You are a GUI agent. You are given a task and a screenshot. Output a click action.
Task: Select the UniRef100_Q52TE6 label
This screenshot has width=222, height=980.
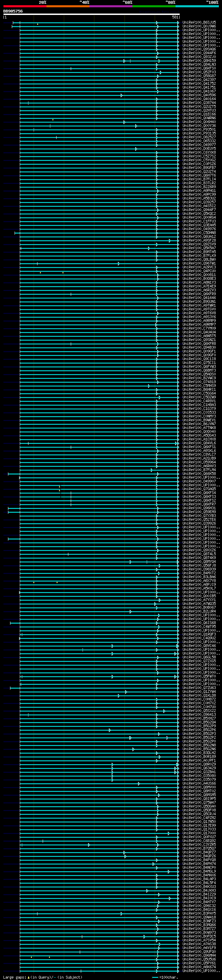pyautogui.click(x=199, y=519)
